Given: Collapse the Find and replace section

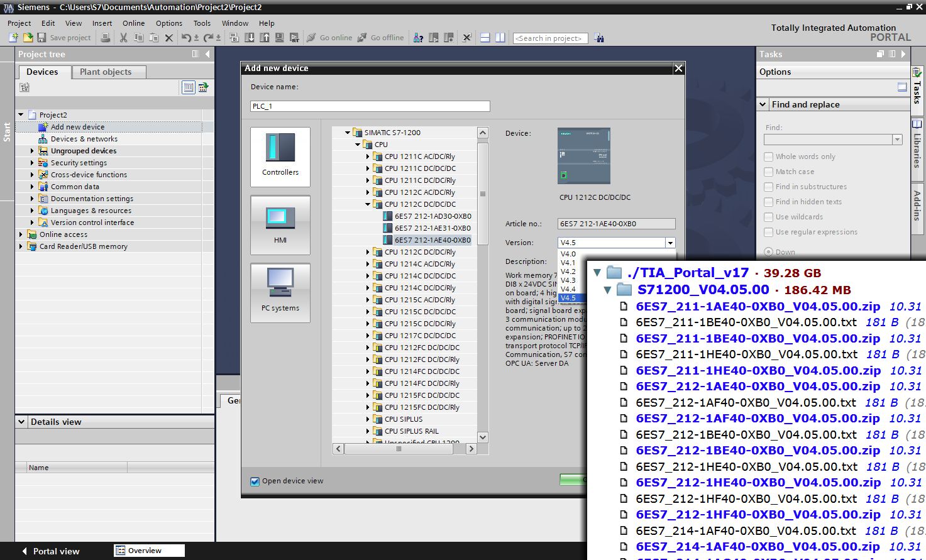Looking at the screenshot, I should coord(763,104).
